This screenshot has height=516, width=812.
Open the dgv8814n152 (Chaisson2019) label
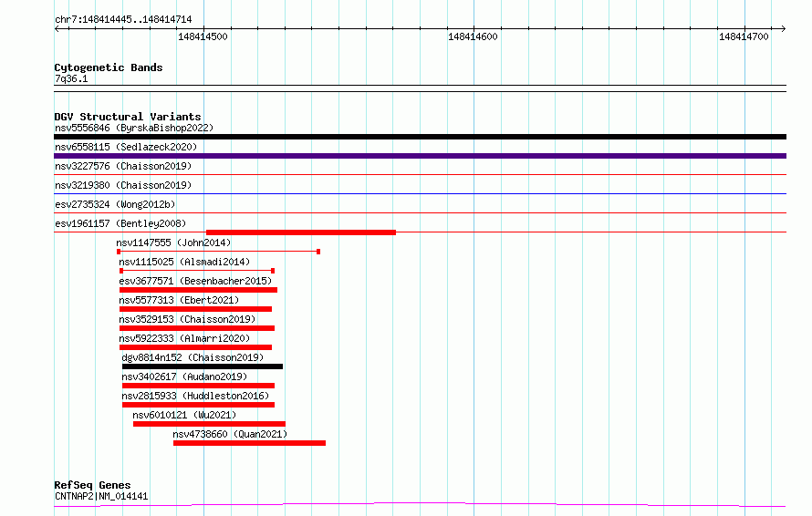pos(193,357)
